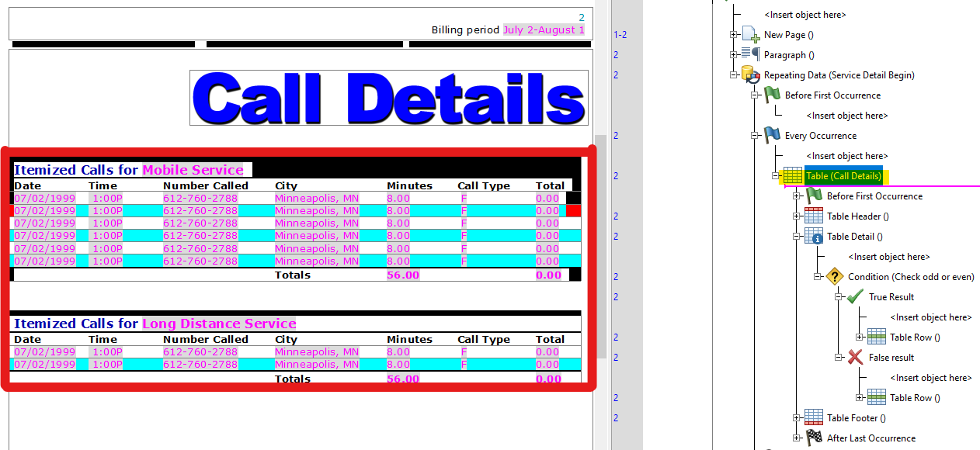Image resolution: width=980 pixels, height=450 pixels.
Task: Click the False result red X icon
Action: pos(854,357)
